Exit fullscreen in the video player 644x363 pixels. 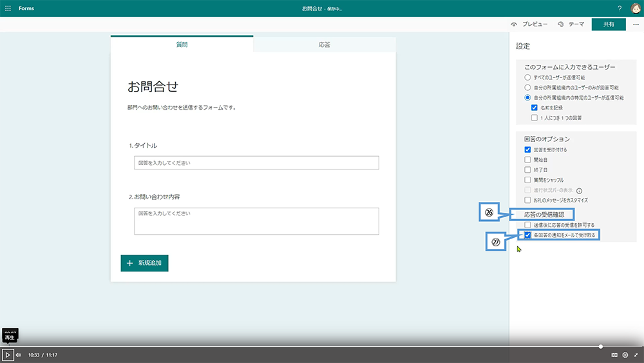pyautogui.click(x=636, y=355)
